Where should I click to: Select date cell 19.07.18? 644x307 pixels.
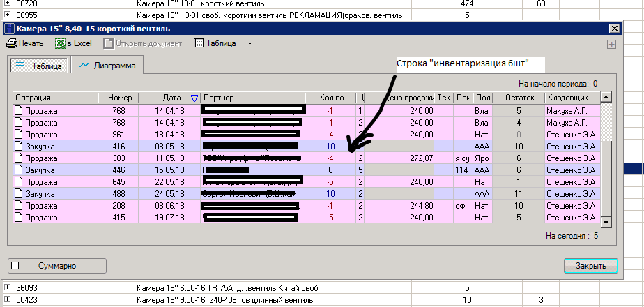[x=169, y=218]
